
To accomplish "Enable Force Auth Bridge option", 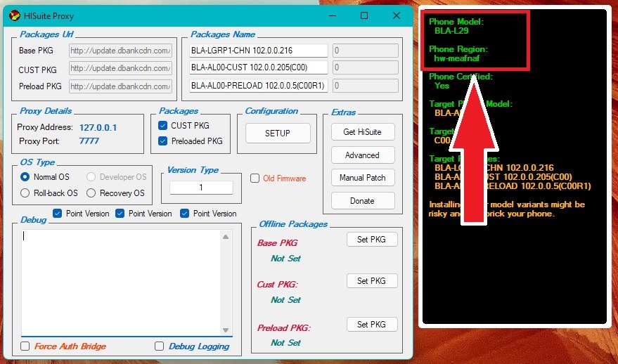I will click(x=25, y=346).
